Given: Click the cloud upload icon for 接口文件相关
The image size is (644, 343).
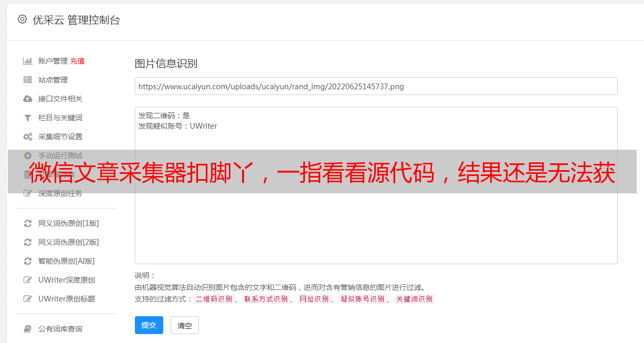Looking at the screenshot, I should (28, 99).
